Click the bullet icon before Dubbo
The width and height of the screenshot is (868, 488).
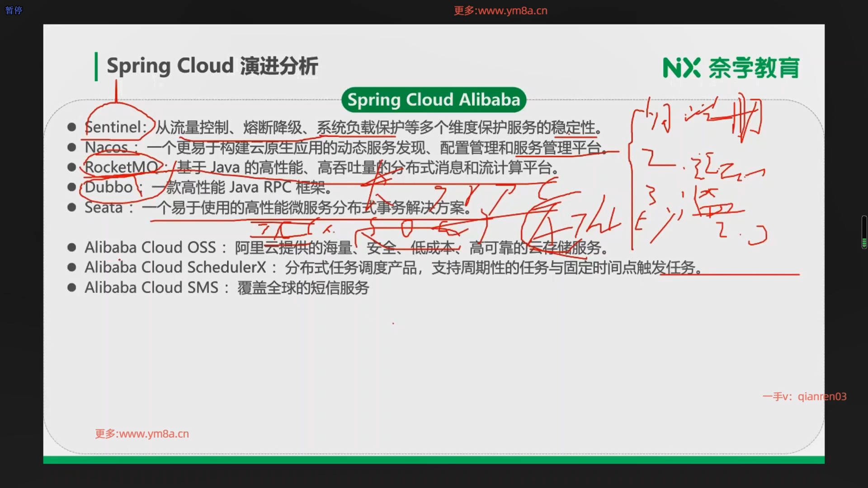pos(71,187)
